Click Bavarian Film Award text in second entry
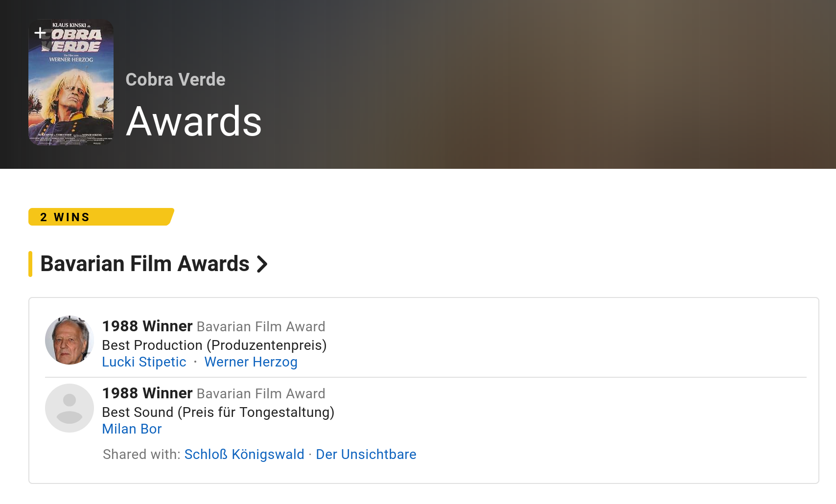836x504 pixels. [261, 394]
